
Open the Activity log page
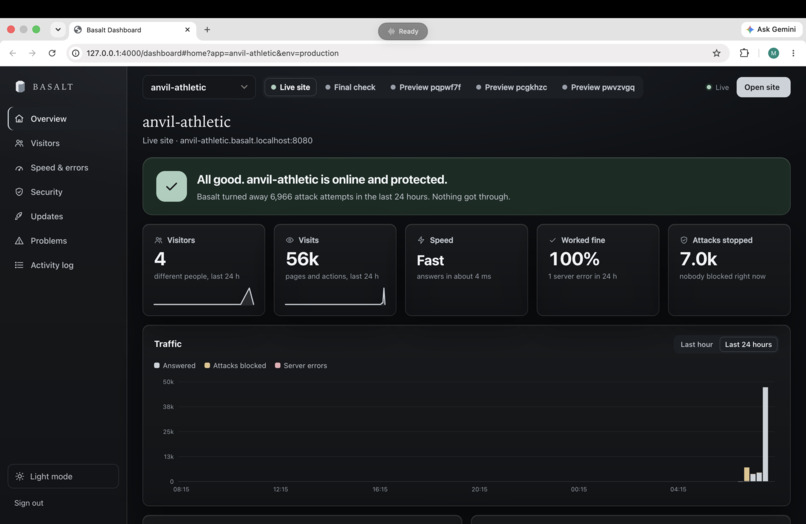[x=63, y=265]
